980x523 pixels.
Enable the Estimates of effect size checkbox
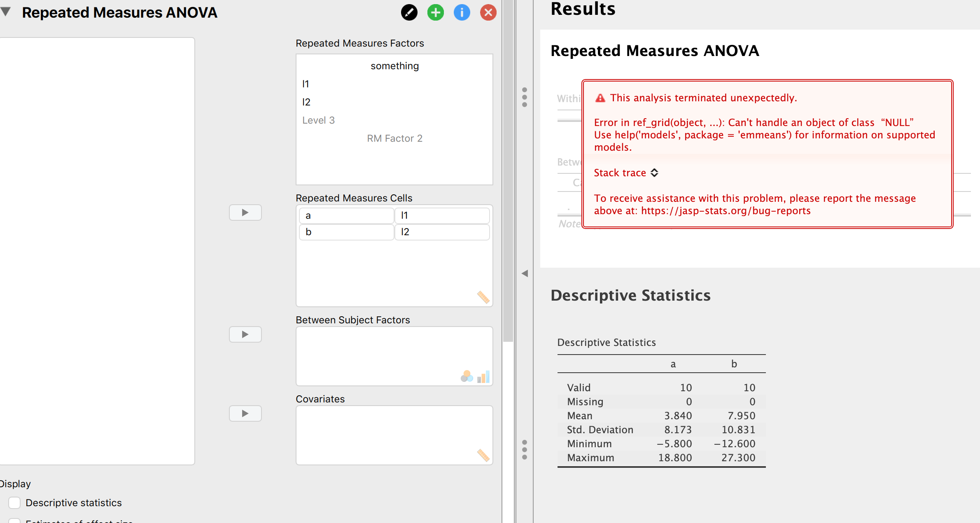coord(14,521)
